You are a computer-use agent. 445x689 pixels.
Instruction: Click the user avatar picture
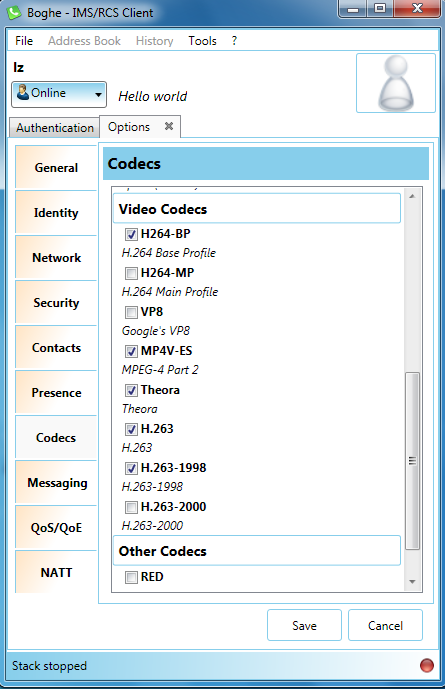[396, 83]
